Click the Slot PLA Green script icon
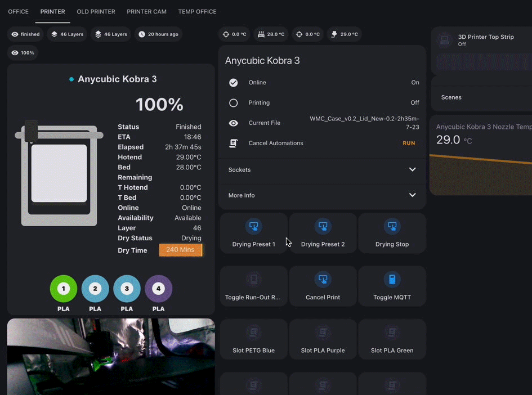This screenshot has width=532, height=395. 392,333
